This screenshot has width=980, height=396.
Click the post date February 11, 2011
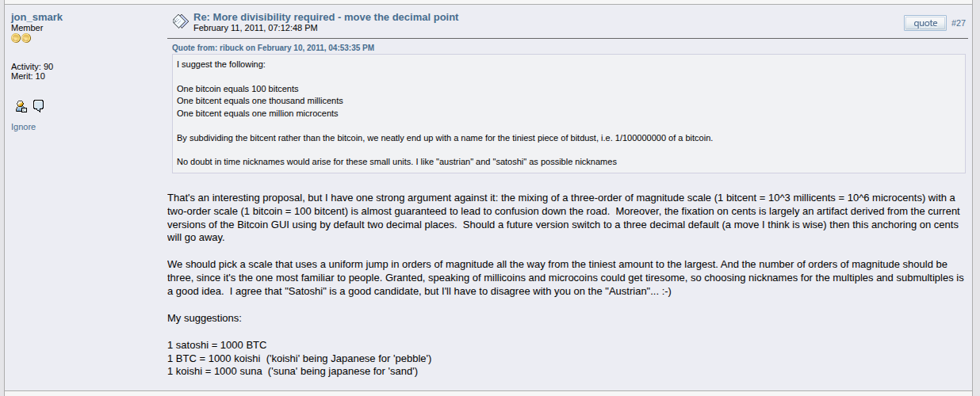click(x=255, y=28)
